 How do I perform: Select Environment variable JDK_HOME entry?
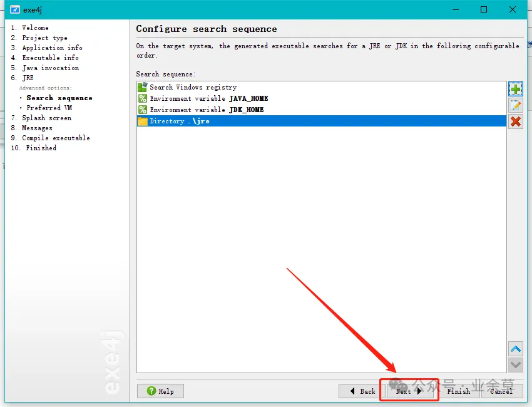point(321,110)
